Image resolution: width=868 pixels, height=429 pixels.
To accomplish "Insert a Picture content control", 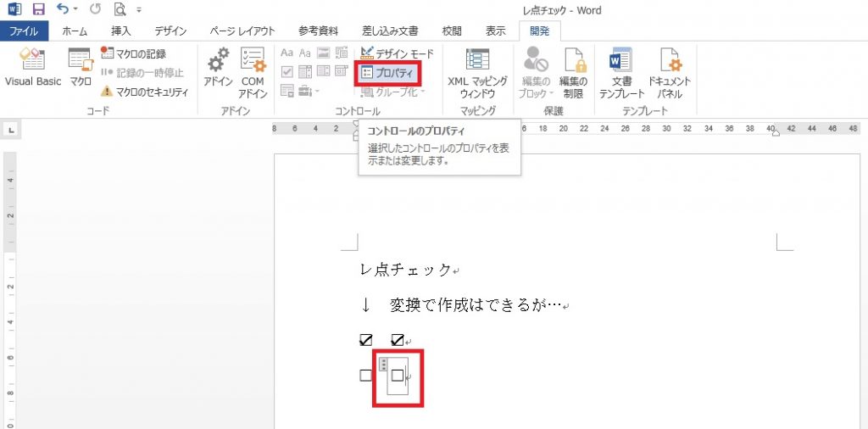I will point(323,53).
